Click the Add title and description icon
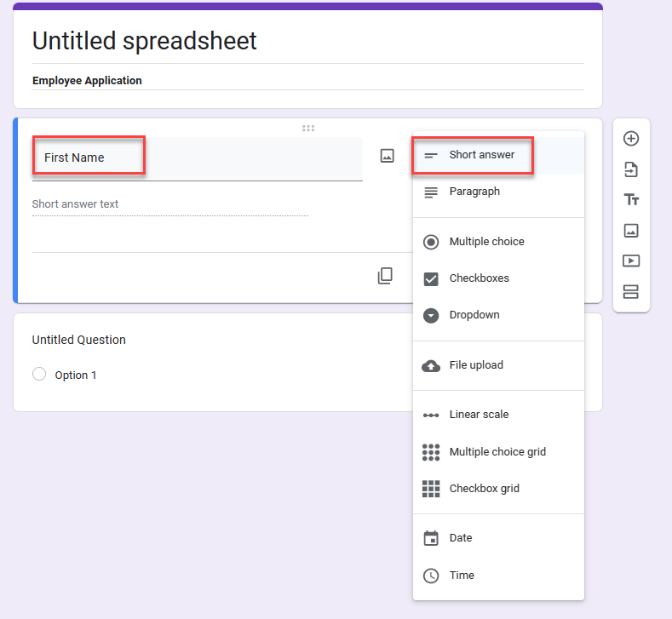Viewport: 672px width, 619px height. point(631,200)
